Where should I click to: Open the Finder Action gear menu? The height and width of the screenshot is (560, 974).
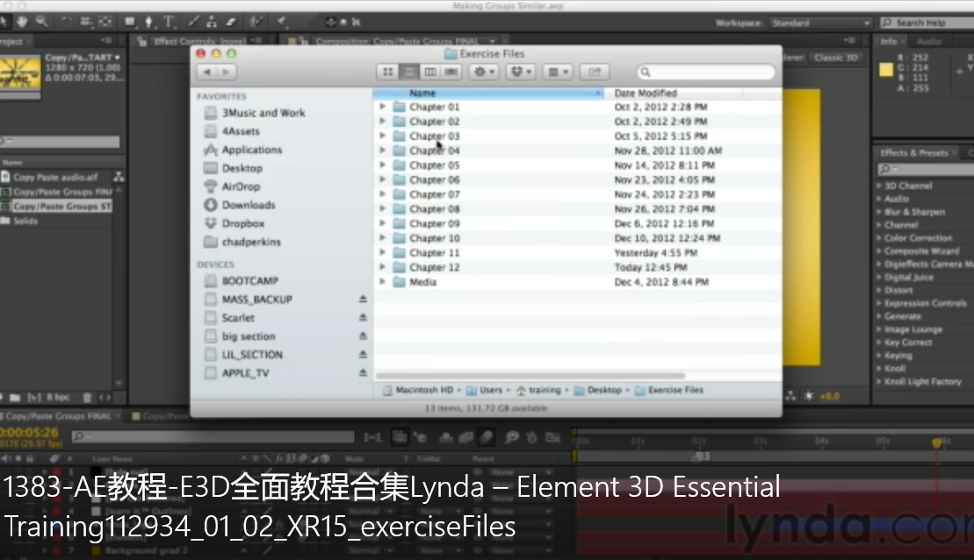tap(483, 72)
